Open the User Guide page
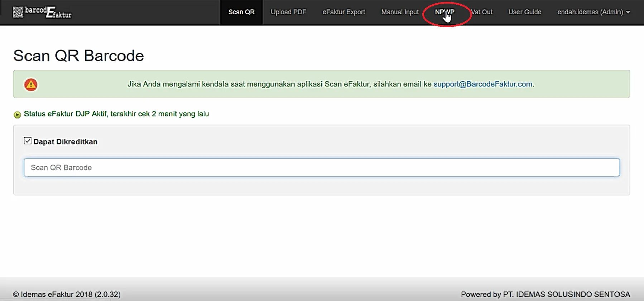This screenshot has width=644, height=301. pos(525,12)
